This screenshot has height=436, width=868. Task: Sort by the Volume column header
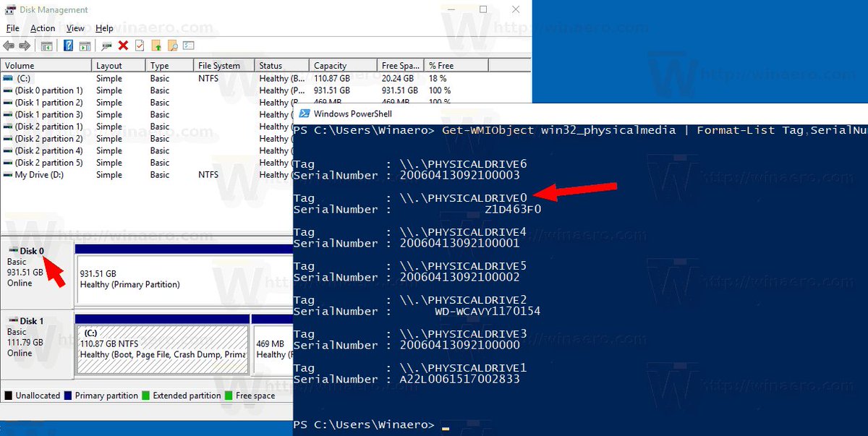point(46,65)
